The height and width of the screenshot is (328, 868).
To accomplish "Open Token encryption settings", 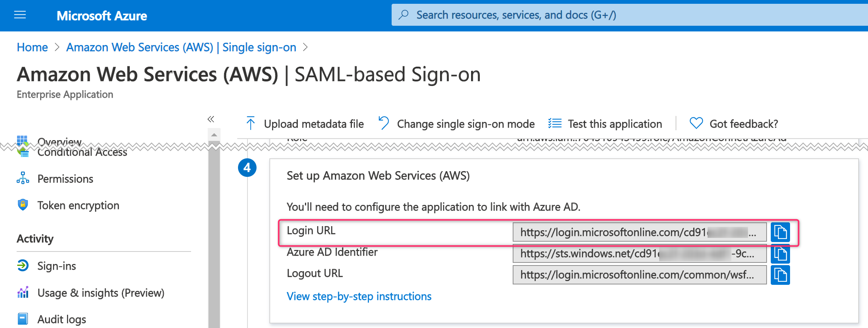I will click(78, 205).
